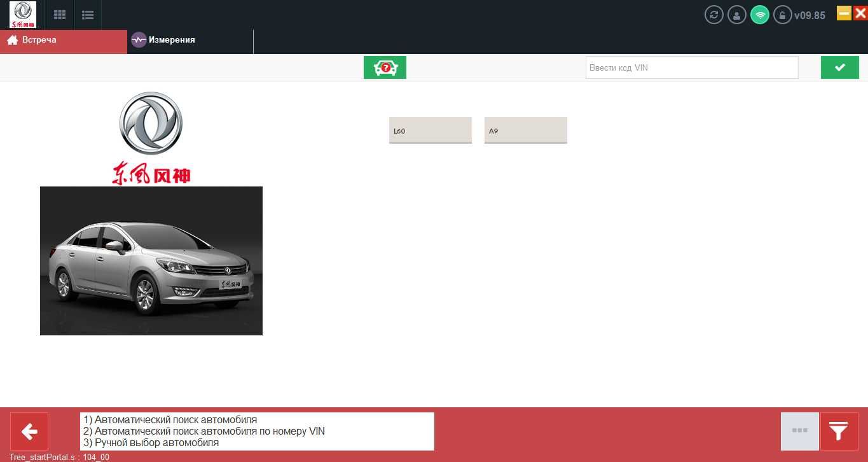Open the list view icon

pos(88,15)
